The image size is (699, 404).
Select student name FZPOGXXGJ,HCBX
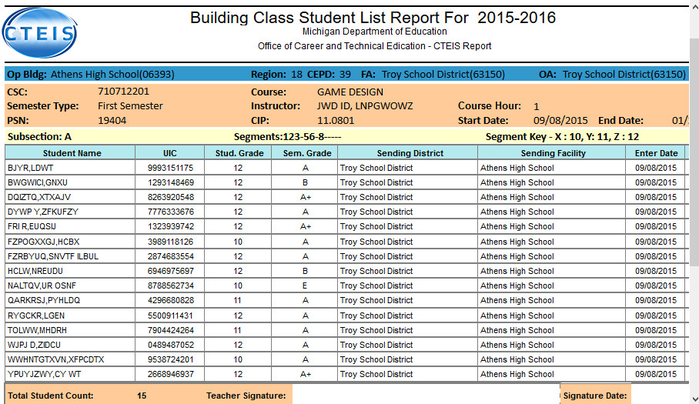tap(43, 242)
